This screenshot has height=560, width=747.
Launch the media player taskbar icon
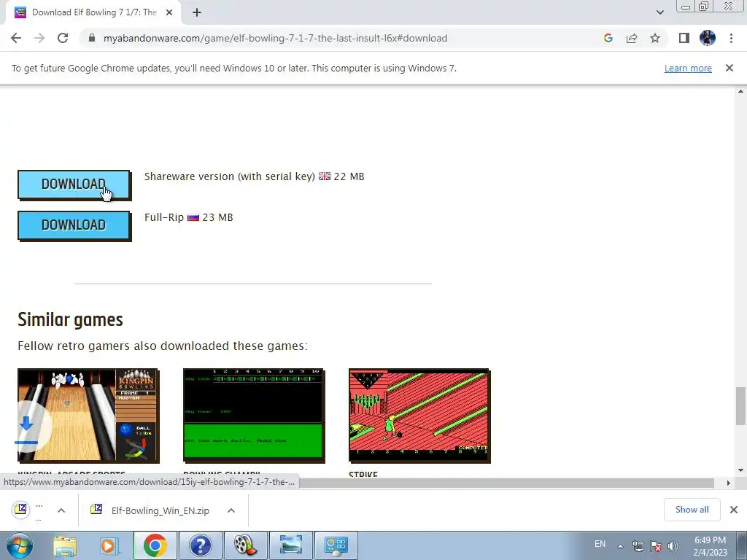tap(108, 545)
